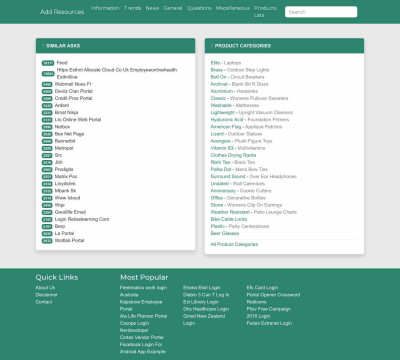The width and height of the screenshot is (400, 360).
Task: View All Product Categories
Action: tap(234, 244)
